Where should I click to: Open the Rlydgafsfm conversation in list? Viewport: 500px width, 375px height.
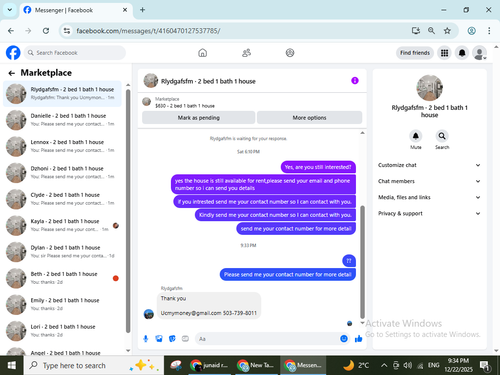click(x=62, y=93)
